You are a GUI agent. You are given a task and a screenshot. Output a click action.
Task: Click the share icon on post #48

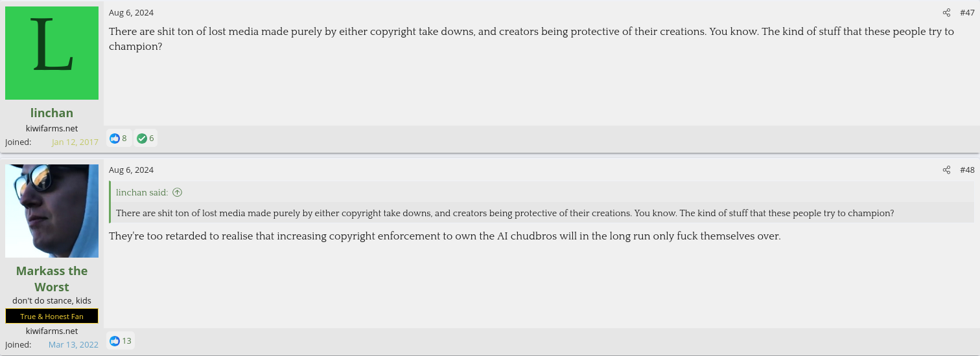(x=946, y=170)
